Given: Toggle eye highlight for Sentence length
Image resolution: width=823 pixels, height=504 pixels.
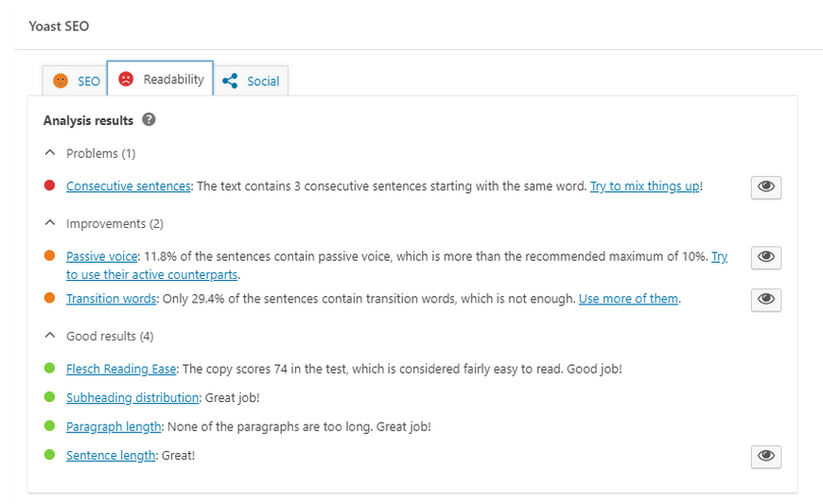Looking at the screenshot, I should (766, 457).
